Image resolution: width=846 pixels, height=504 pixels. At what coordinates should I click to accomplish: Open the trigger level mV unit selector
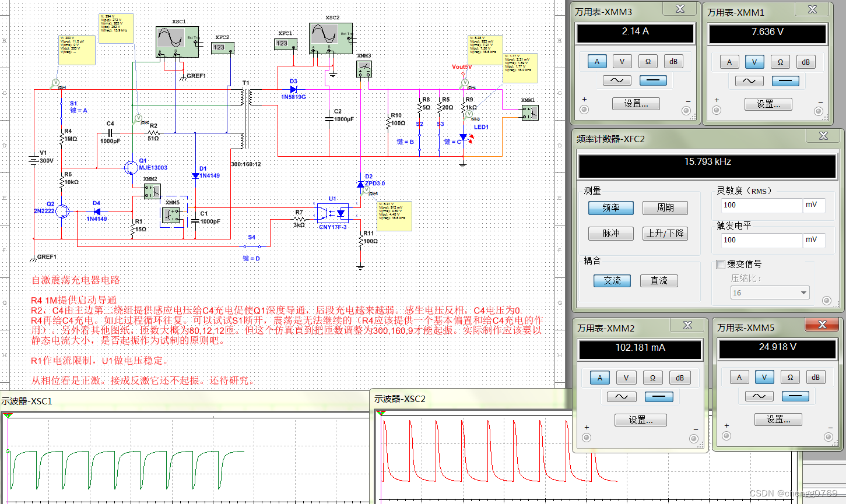(x=815, y=240)
